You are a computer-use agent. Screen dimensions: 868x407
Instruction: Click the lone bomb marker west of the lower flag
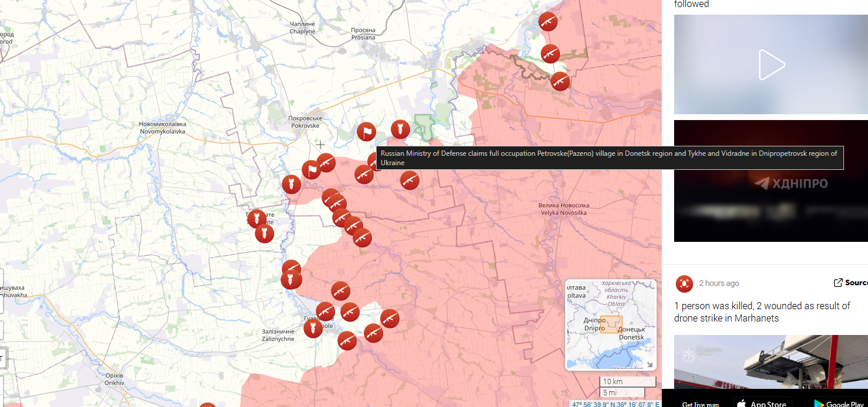[291, 184]
